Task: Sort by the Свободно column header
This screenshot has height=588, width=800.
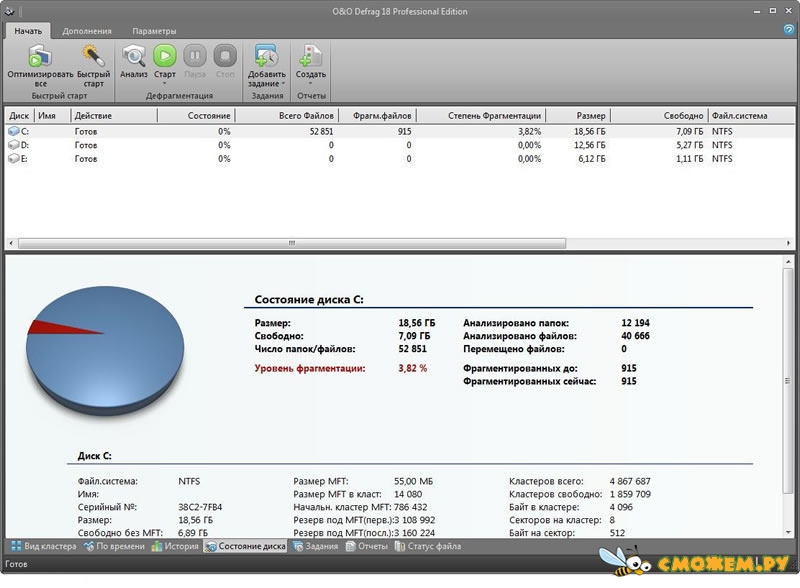Action: click(x=660, y=116)
